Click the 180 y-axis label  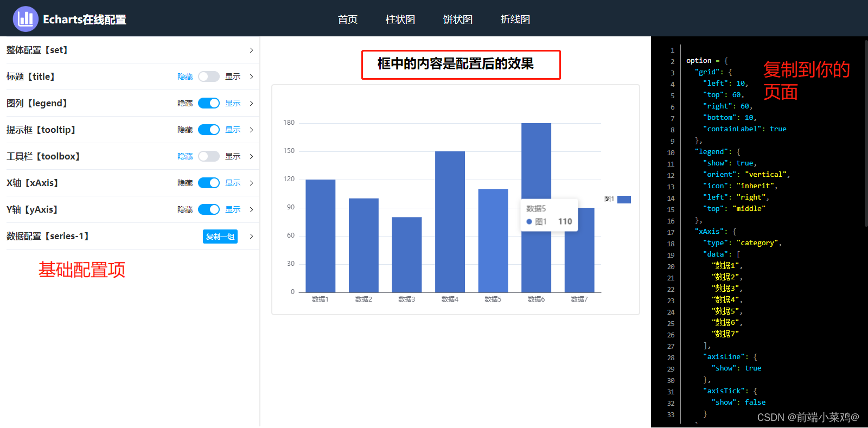point(289,123)
